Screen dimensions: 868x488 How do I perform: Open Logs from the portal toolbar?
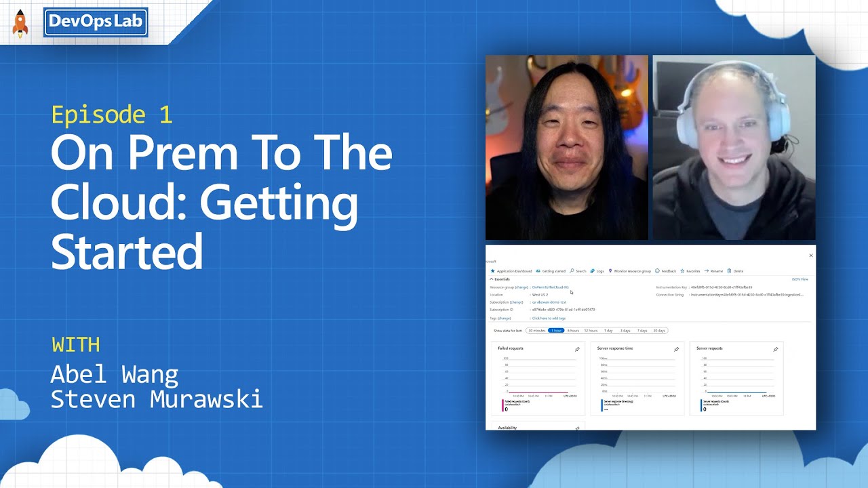point(597,271)
